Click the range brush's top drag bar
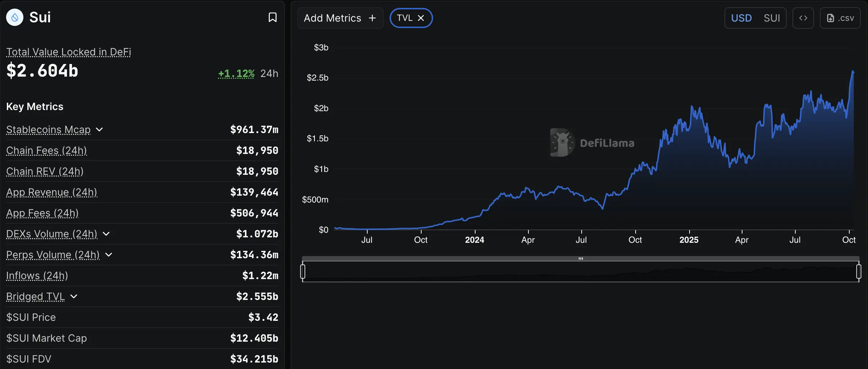 581,259
